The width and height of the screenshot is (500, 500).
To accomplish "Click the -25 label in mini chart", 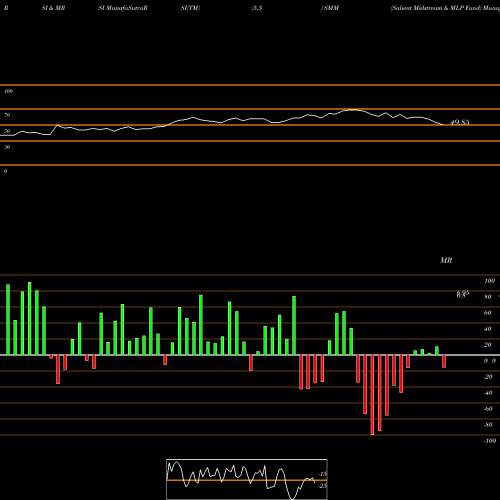I will click(323, 486).
